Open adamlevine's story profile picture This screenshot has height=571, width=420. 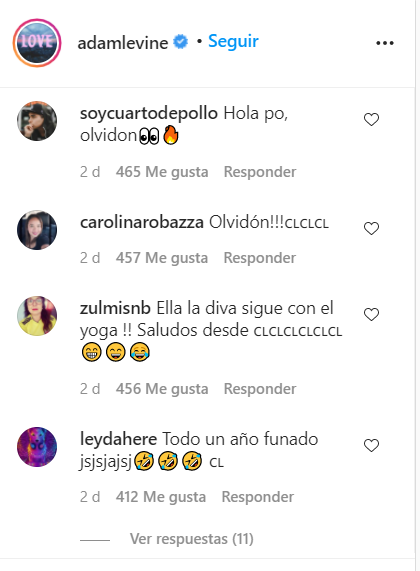37,43
